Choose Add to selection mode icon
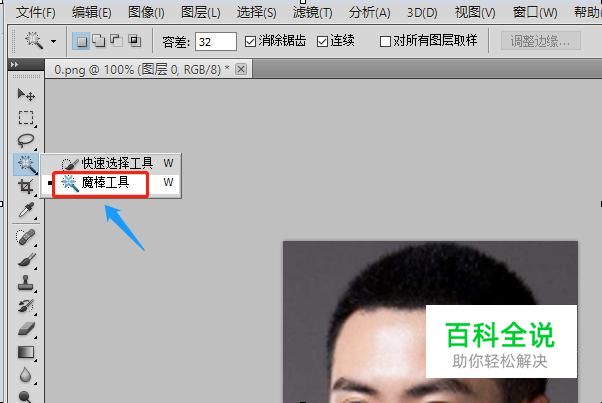Screen dimensions: 602x403 tap(99, 41)
